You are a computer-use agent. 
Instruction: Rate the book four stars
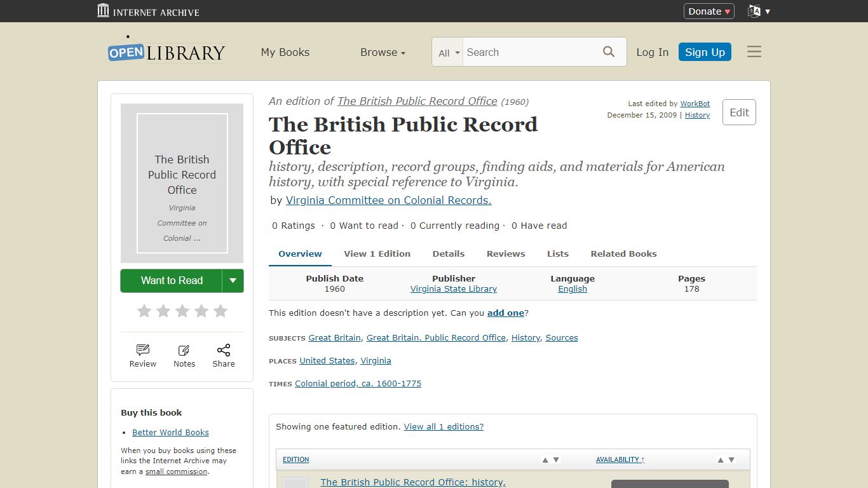click(201, 311)
